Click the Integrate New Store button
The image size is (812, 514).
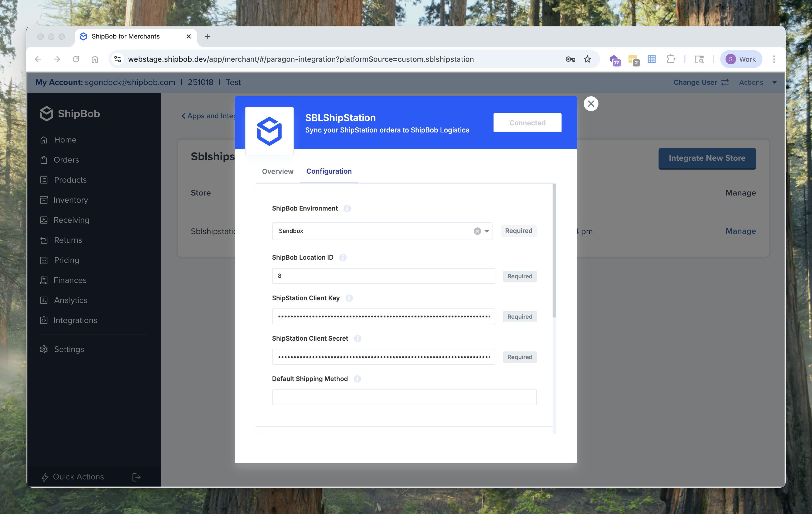(707, 158)
